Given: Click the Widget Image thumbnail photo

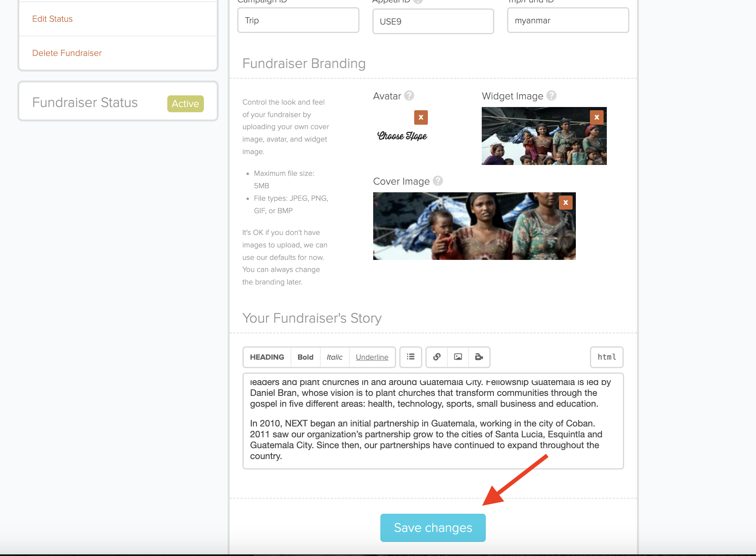Looking at the screenshot, I should point(544,136).
